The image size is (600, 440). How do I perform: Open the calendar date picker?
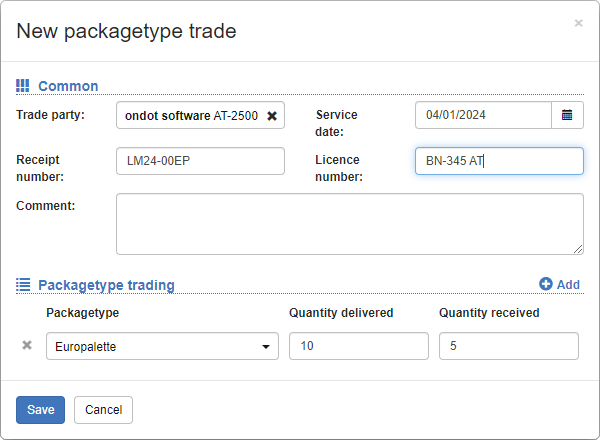[567, 115]
